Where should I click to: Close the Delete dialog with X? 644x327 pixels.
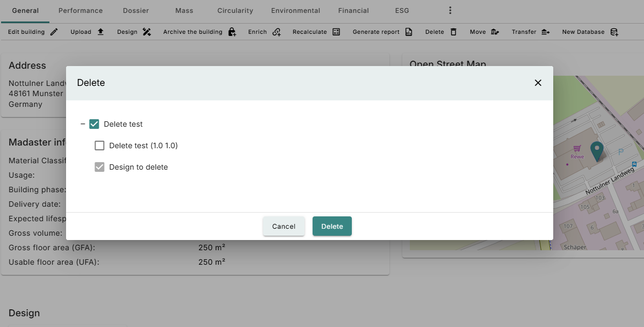pyautogui.click(x=538, y=83)
